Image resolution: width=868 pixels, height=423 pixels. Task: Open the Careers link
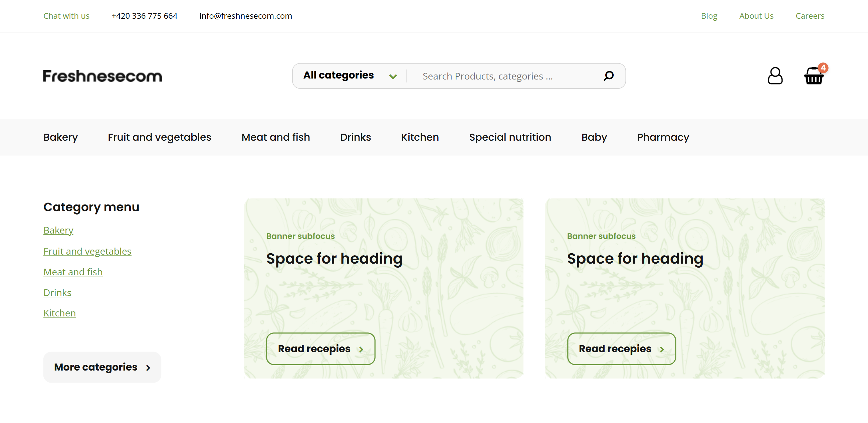point(810,16)
